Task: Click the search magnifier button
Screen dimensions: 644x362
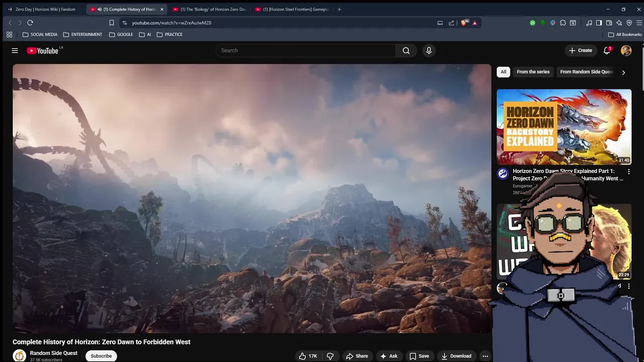Action: pos(406,50)
